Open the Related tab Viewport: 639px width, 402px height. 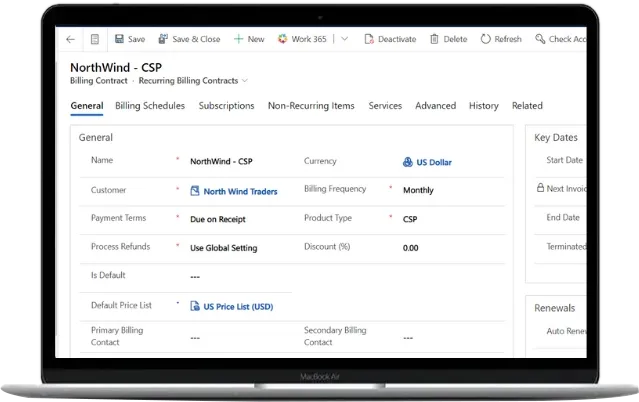click(527, 106)
